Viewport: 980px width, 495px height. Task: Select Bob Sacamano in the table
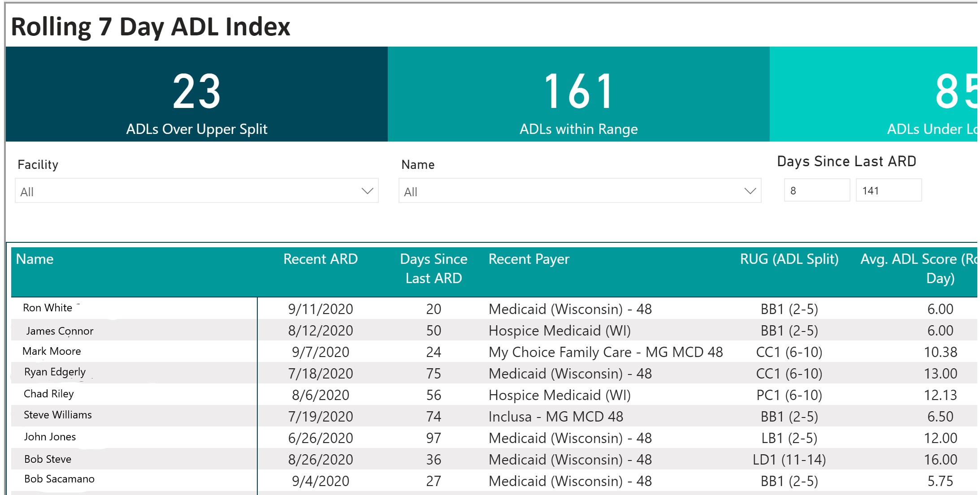(59, 479)
